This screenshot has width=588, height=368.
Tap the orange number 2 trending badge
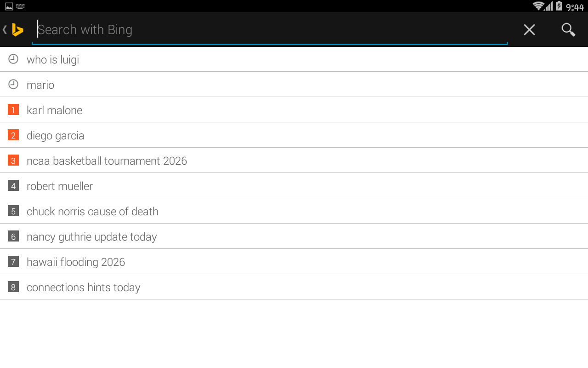[x=13, y=135]
